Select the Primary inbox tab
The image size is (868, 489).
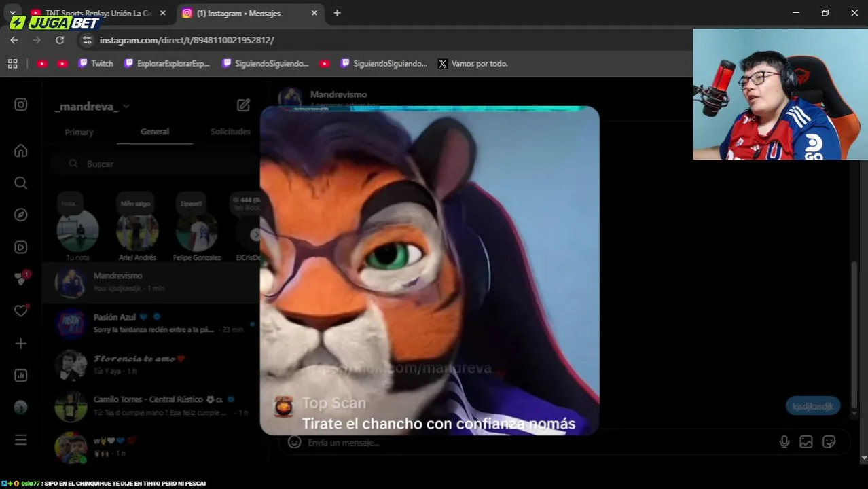pos(79,132)
